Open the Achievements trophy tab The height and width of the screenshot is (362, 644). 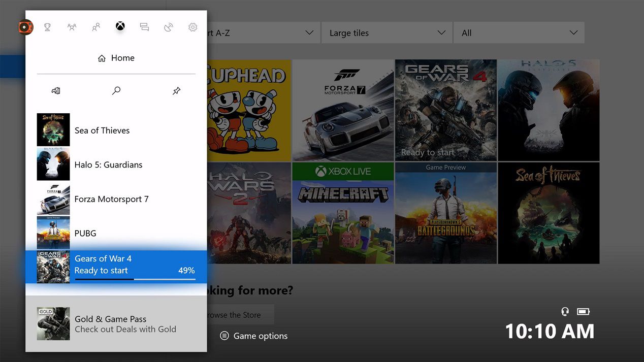pos(47,27)
